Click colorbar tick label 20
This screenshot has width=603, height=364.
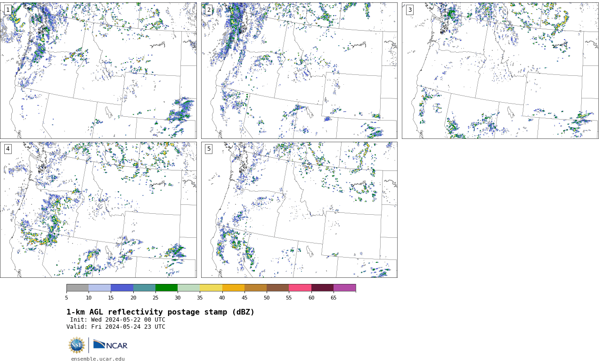point(133,298)
